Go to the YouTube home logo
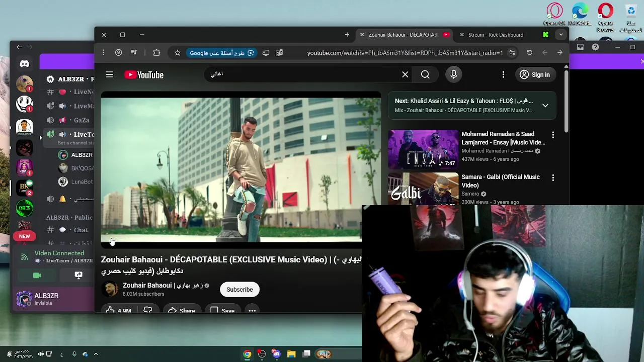The image size is (644, 362). 144,75
